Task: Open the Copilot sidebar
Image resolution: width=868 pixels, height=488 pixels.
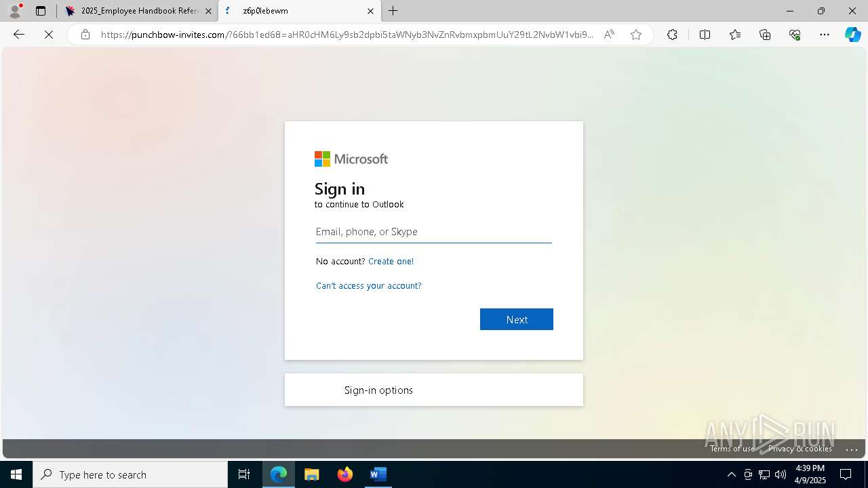Action: [852, 35]
